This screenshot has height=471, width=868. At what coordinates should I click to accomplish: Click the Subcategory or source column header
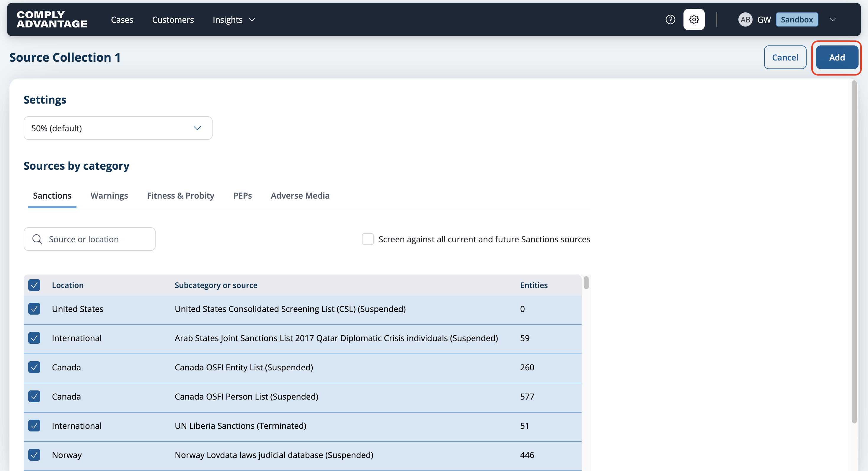click(x=216, y=285)
